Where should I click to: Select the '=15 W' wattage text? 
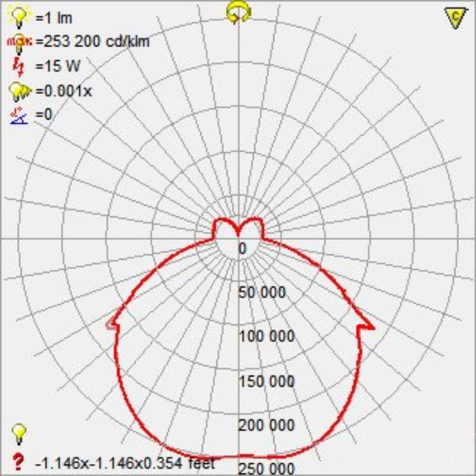(58, 66)
